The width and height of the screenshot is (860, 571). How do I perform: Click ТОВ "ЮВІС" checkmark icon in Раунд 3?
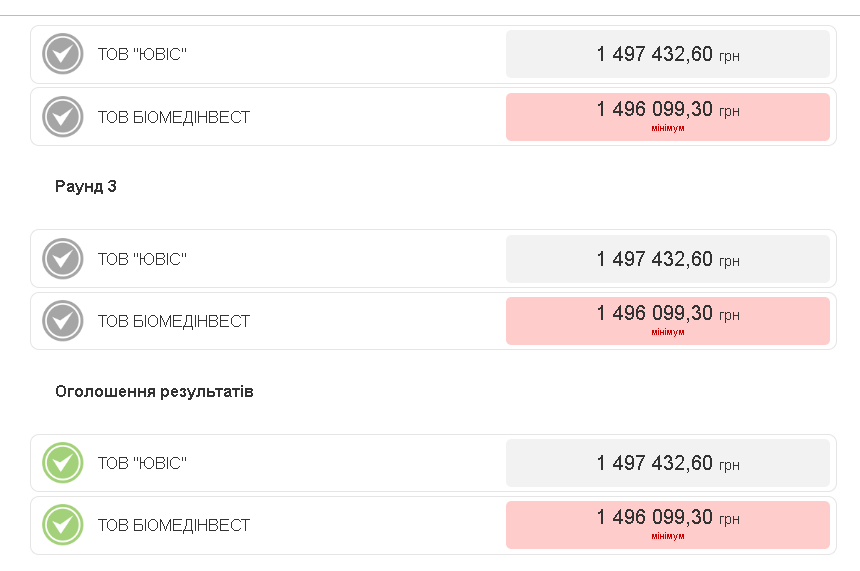63,259
